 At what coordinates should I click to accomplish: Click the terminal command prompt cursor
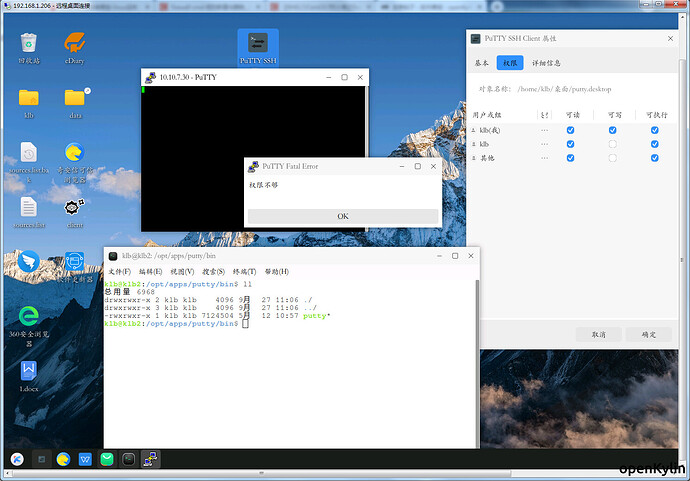246,324
